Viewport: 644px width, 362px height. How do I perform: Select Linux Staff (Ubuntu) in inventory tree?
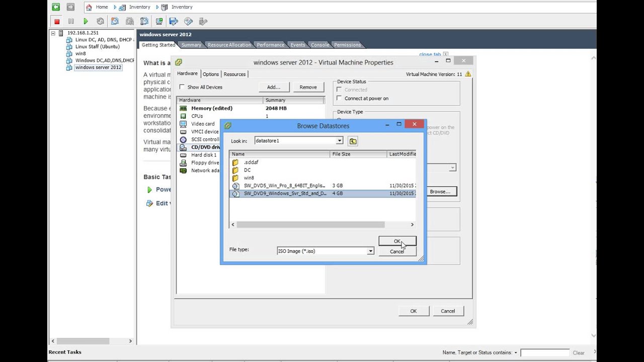pyautogui.click(x=98, y=46)
